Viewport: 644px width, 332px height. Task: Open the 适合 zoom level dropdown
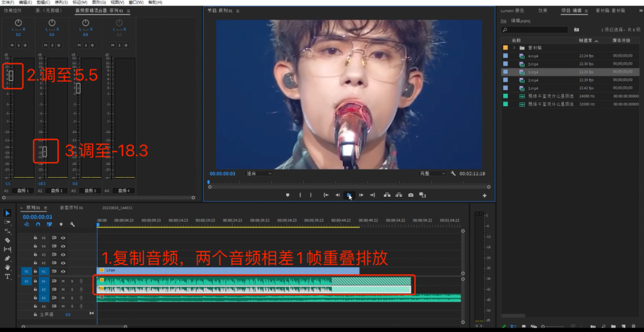click(259, 173)
